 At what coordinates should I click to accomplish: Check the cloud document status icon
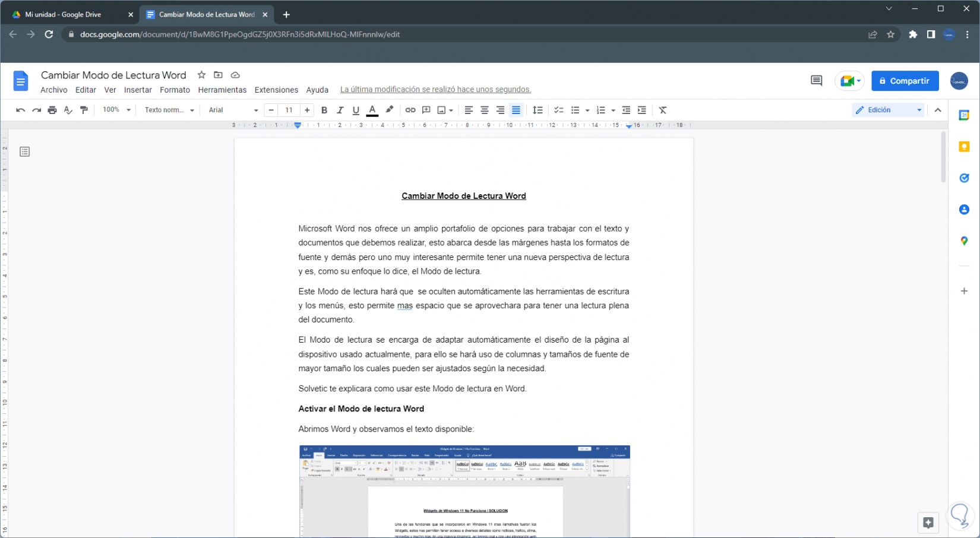(x=235, y=75)
